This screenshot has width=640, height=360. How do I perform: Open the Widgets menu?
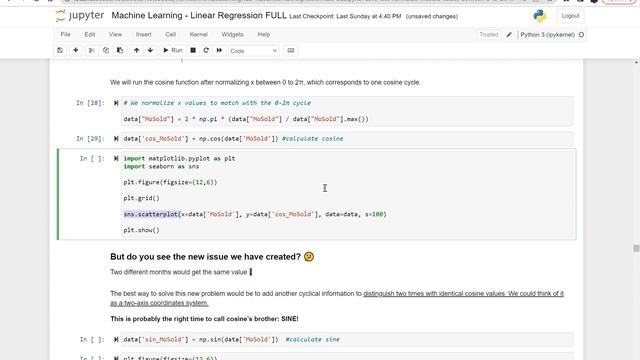coord(232,35)
